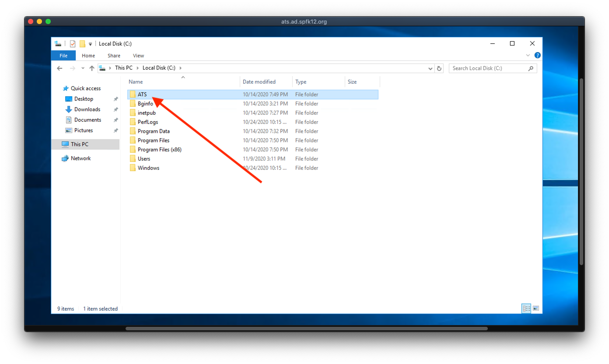This screenshot has height=364, width=609.
Task: Navigate up one folder level with up arrow
Action: tap(92, 68)
